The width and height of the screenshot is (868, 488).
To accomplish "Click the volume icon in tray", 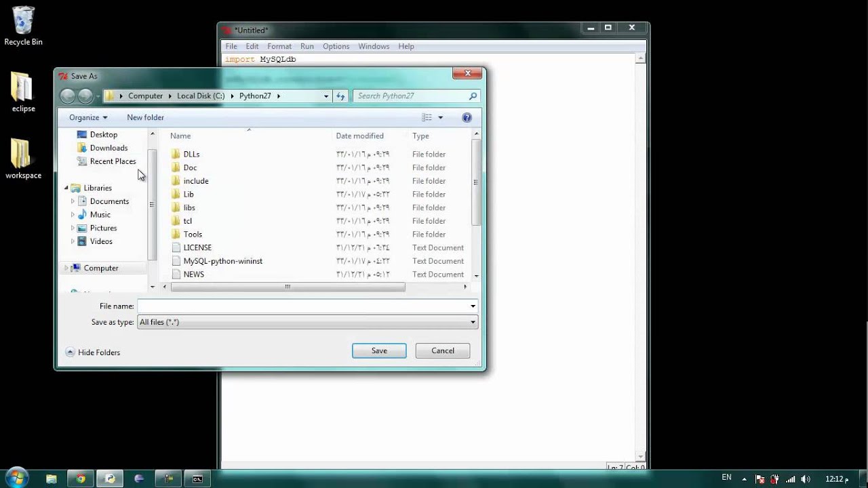I will (x=806, y=479).
